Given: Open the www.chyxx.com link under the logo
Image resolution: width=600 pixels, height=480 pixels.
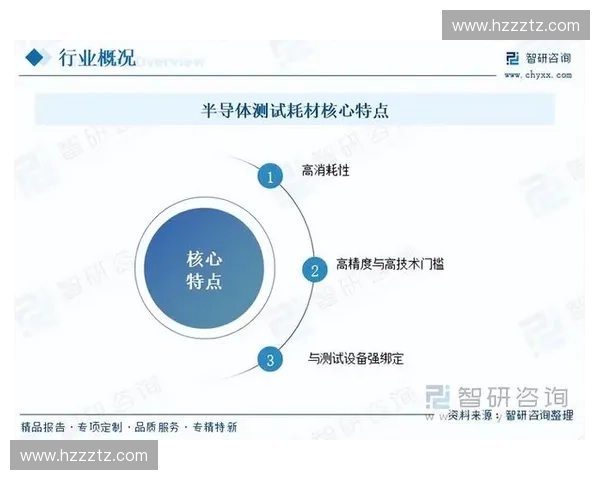Looking at the screenshot, I should (537, 74).
